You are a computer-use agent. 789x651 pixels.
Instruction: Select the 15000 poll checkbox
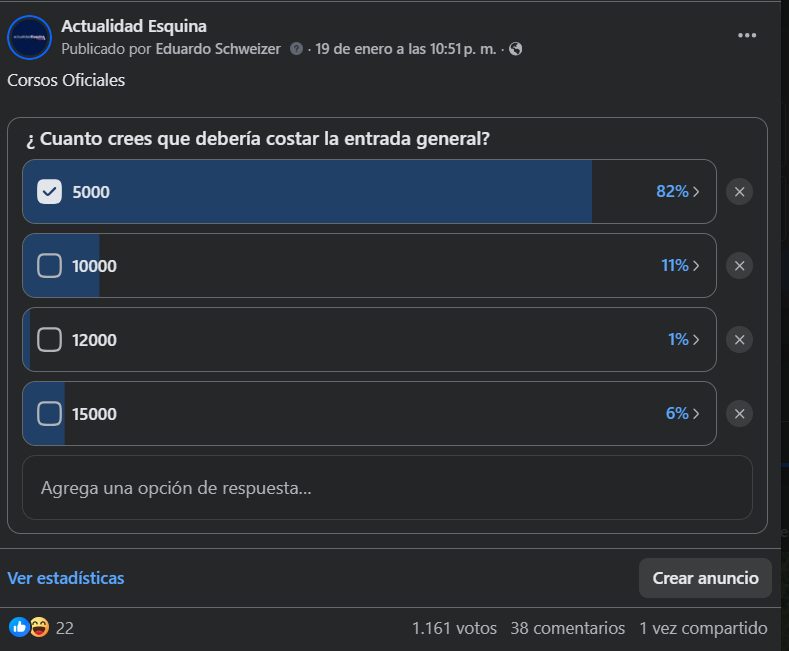click(50, 414)
